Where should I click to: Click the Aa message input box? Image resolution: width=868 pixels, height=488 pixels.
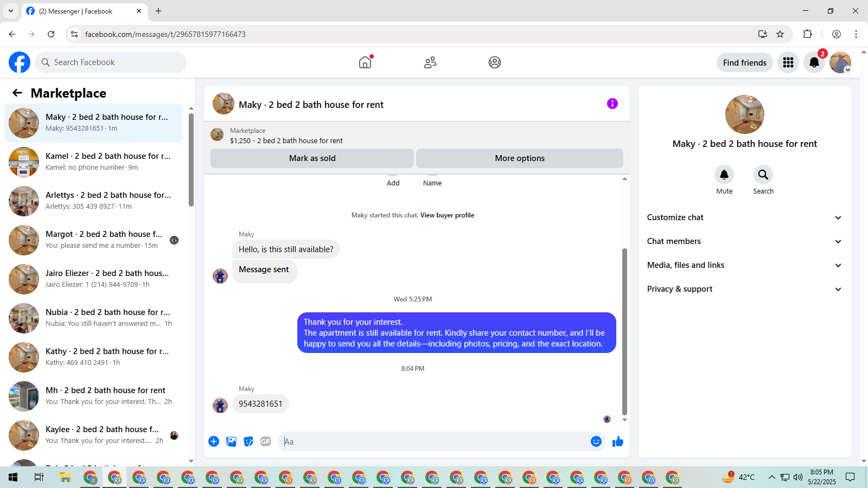435,441
